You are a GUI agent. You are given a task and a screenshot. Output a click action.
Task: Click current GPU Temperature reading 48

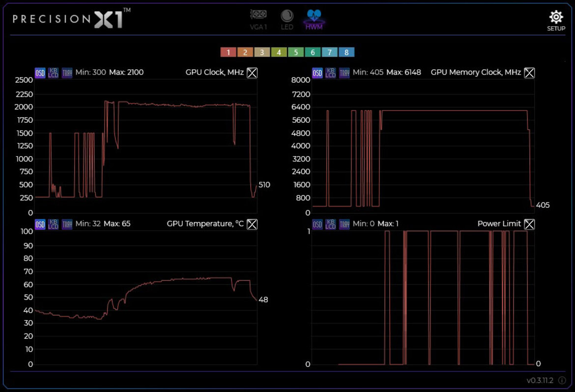point(263,300)
